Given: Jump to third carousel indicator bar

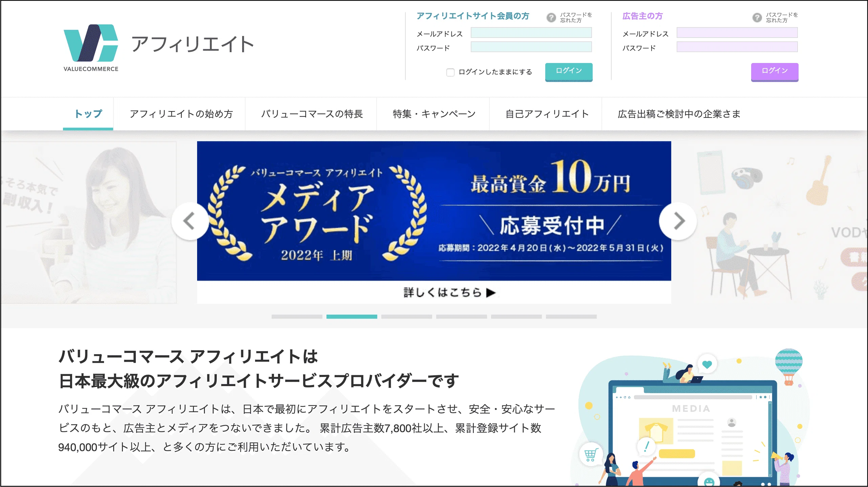Looking at the screenshot, I should [x=406, y=317].
